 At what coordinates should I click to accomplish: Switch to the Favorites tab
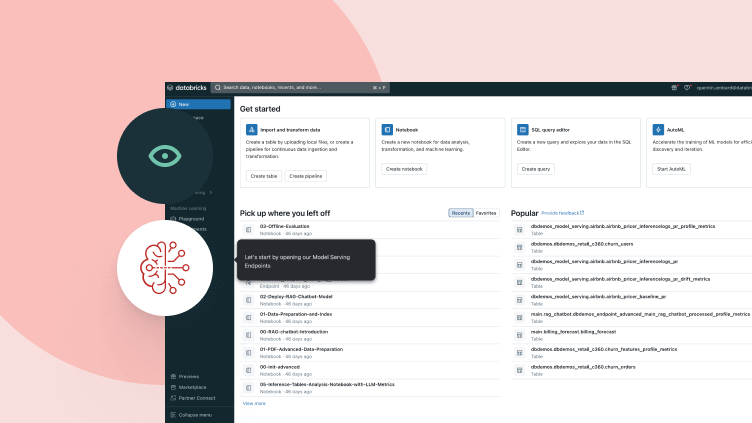pyautogui.click(x=486, y=213)
